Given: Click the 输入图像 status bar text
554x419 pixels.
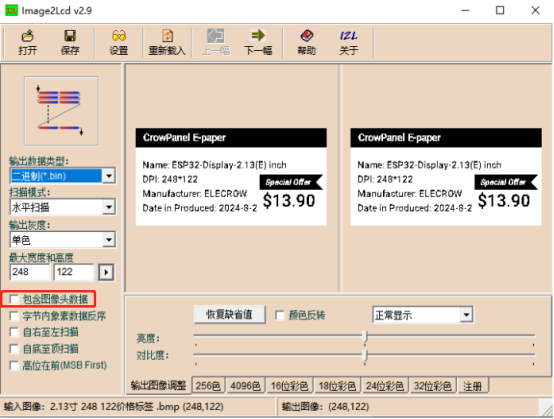Looking at the screenshot, I should (x=113, y=407).
